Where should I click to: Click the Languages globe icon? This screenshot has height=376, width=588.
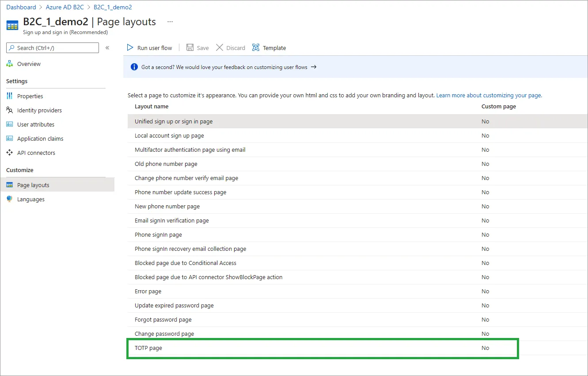coord(10,199)
